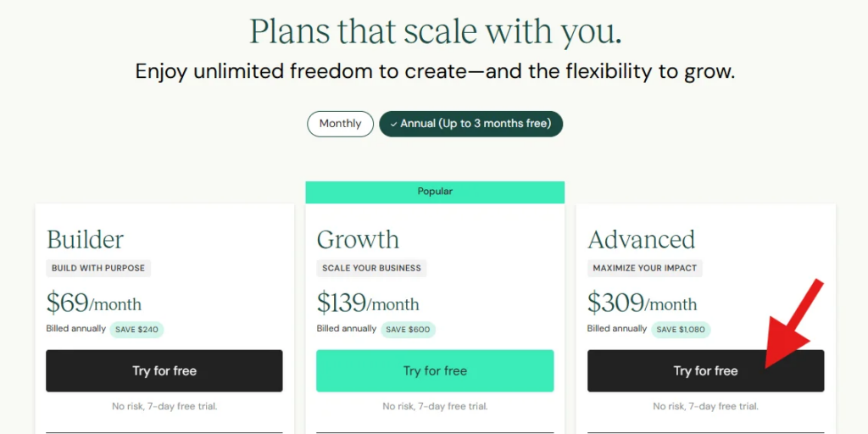Click the SCALE YOUR BUSINESS tag
The height and width of the screenshot is (434, 868).
point(371,268)
